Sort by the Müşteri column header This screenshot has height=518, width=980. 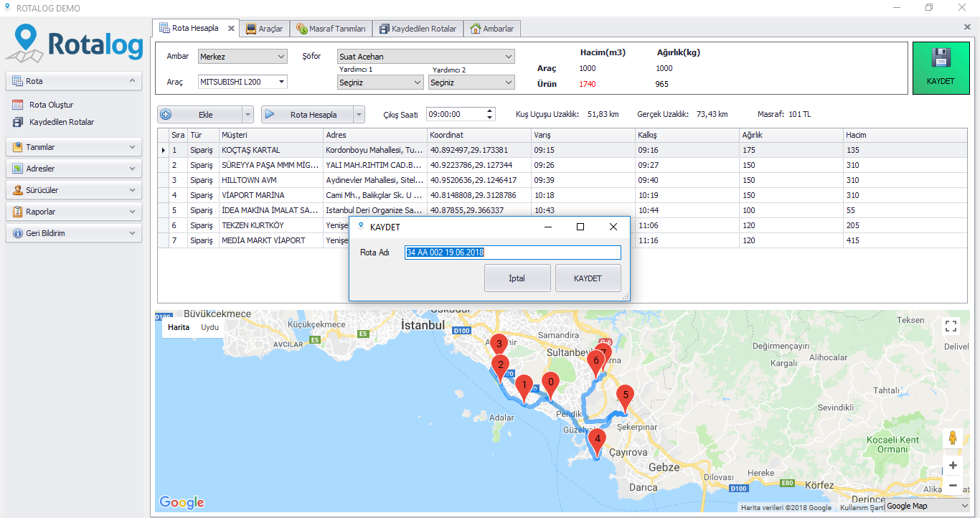click(271, 135)
